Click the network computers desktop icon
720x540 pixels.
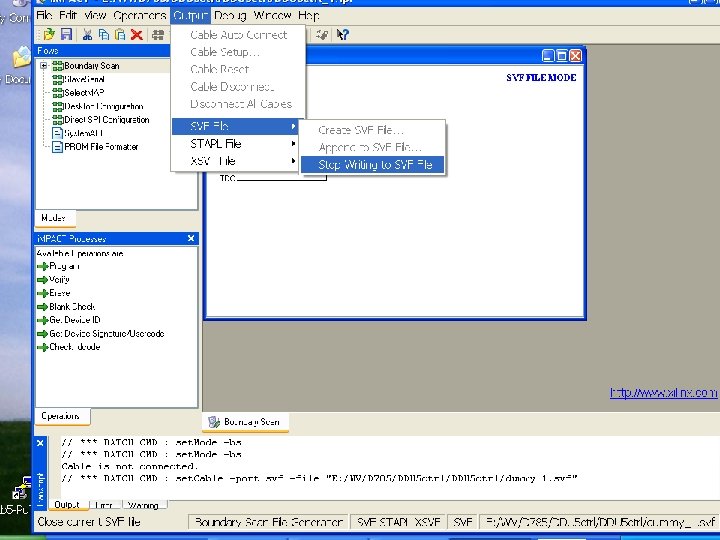click(21, 489)
